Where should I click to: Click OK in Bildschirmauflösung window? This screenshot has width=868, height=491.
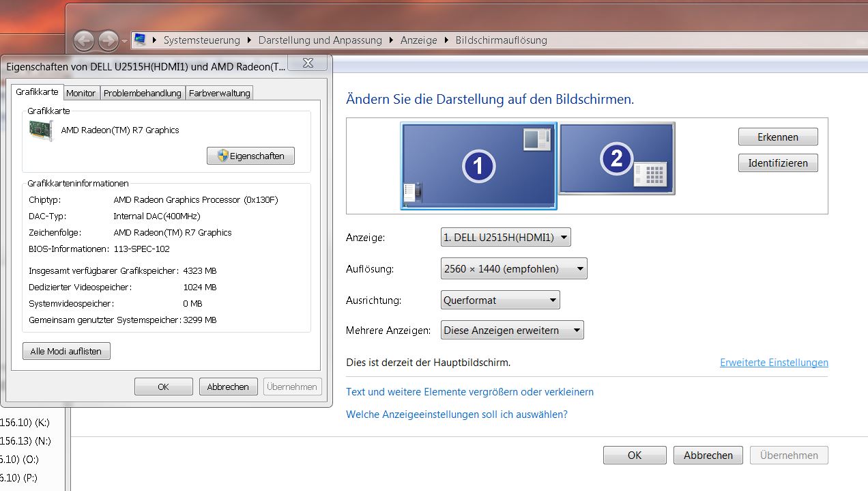[635, 455]
